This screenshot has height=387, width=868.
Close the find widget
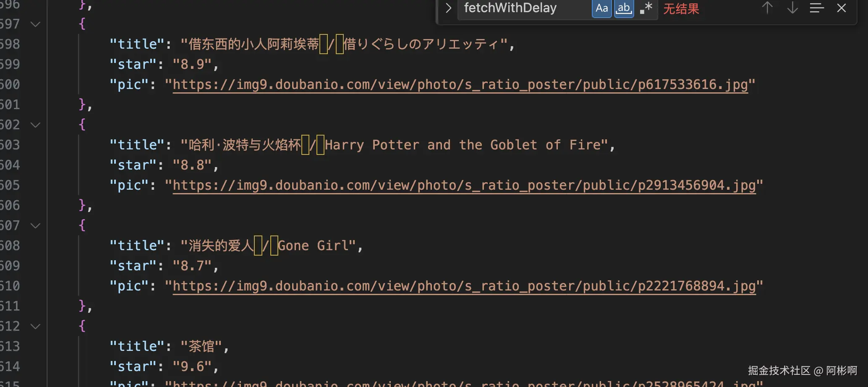coord(841,8)
